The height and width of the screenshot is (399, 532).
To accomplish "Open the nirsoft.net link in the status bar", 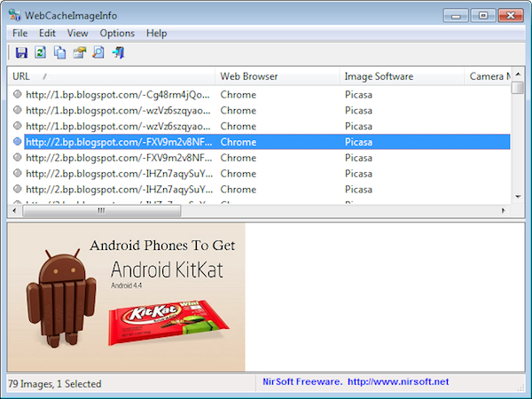I will pyautogui.click(x=398, y=381).
